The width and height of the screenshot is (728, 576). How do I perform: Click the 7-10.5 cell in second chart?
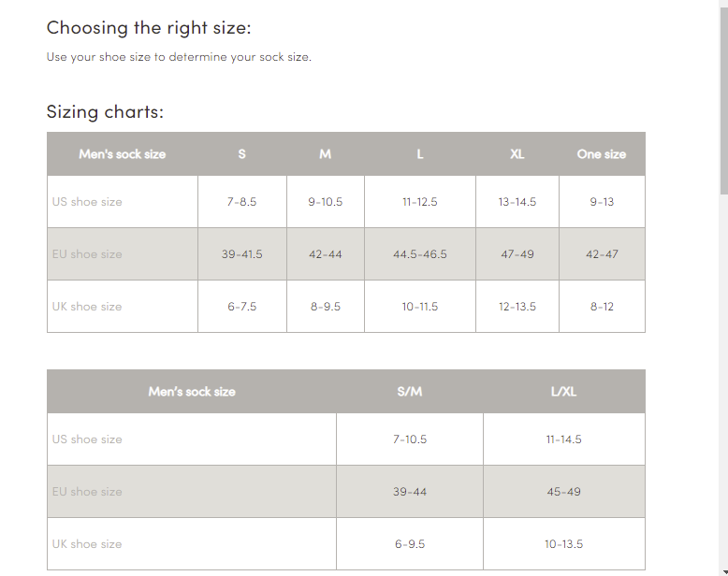(410, 439)
